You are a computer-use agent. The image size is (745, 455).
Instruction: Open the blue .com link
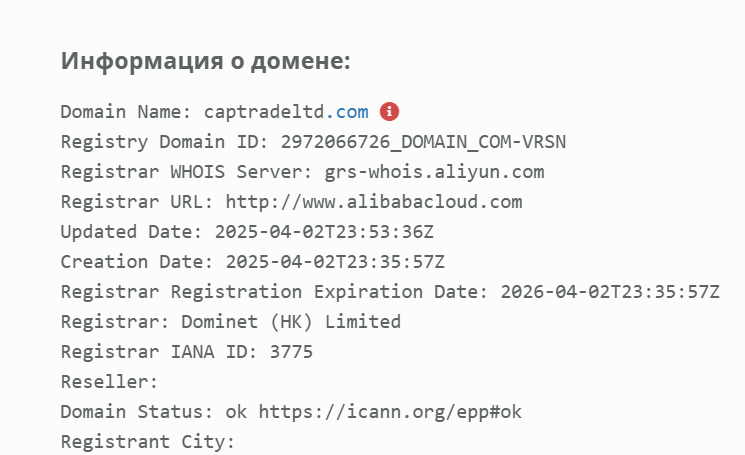tap(348, 111)
